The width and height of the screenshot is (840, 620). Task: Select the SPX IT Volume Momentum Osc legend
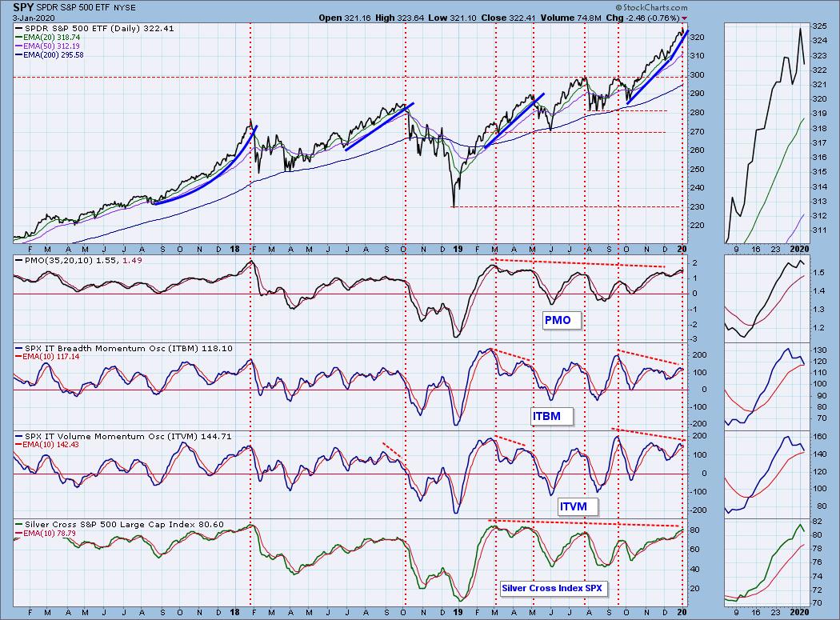point(124,436)
